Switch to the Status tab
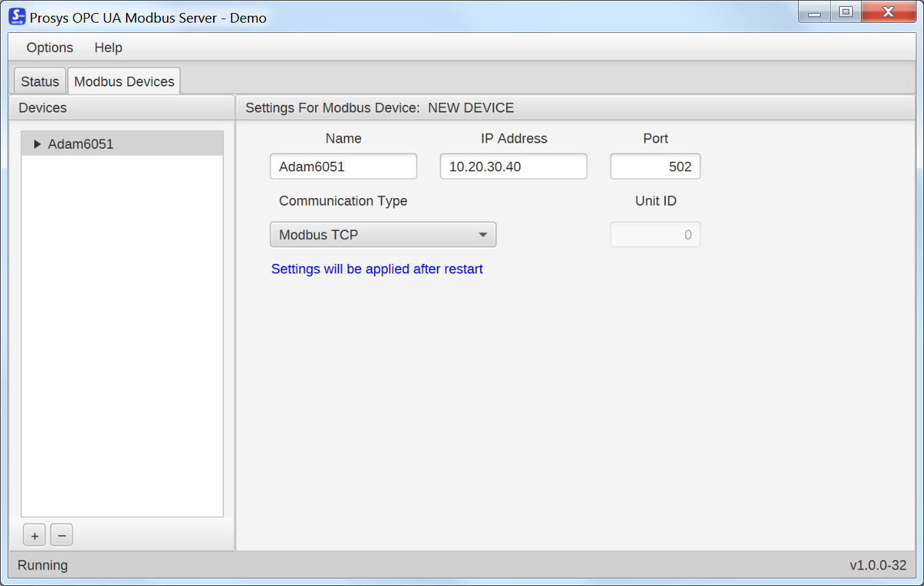Image resolution: width=924 pixels, height=586 pixels. click(40, 81)
